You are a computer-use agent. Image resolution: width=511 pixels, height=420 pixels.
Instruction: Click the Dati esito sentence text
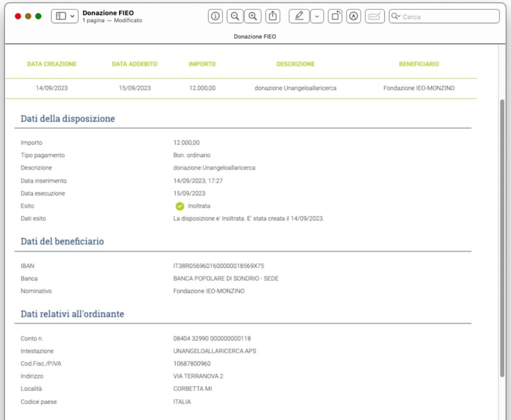point(249,218)
